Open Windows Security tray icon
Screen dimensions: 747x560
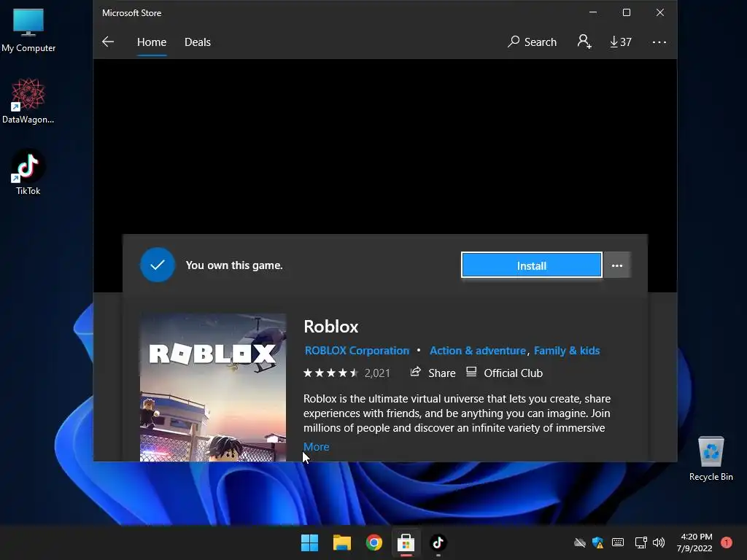point(598,542)
